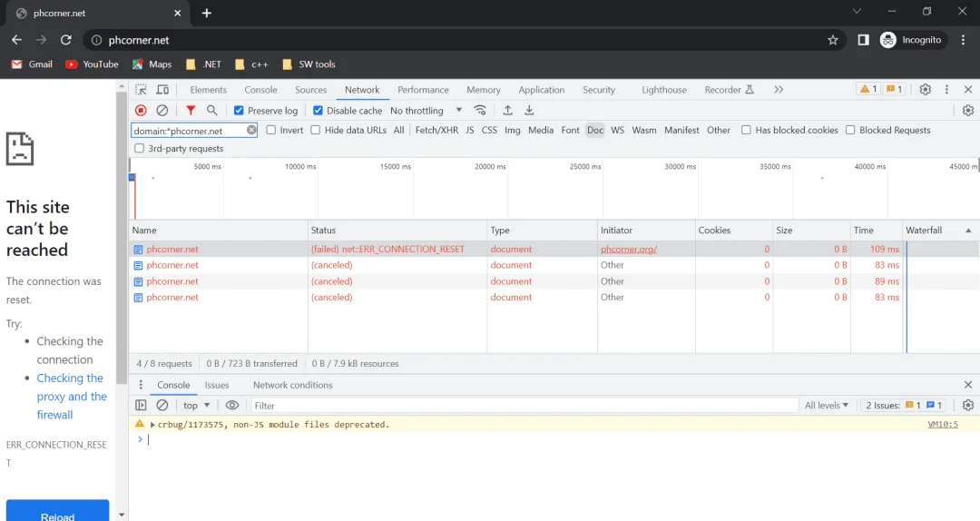The width and height of the screenshot is (980, 521).
Task: Click the blue Reload button
Action: [x=57, y=510]
